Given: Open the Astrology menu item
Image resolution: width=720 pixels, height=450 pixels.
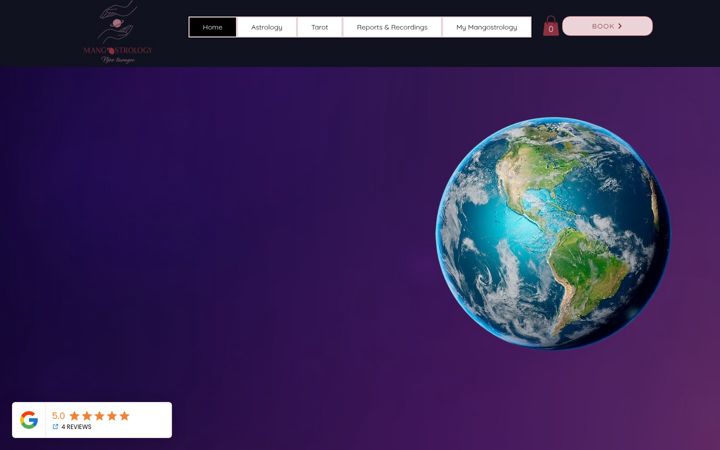Looking at the screenshot, I should (x=267, y=27).
